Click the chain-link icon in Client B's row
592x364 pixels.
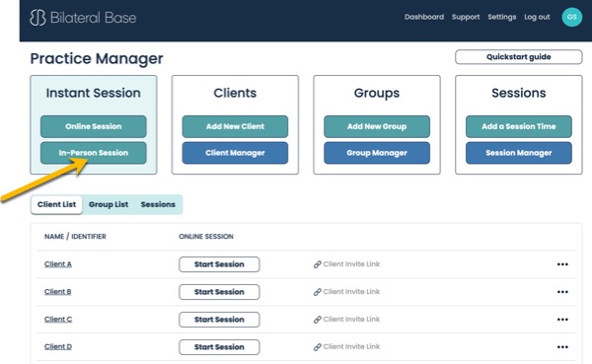click(317, 292)
